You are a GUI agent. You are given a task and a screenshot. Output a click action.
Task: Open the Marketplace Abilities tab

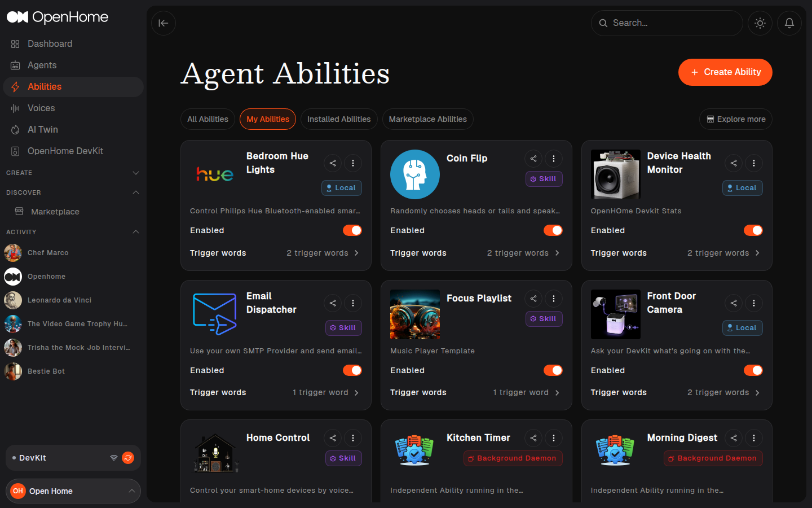(428, 119)
